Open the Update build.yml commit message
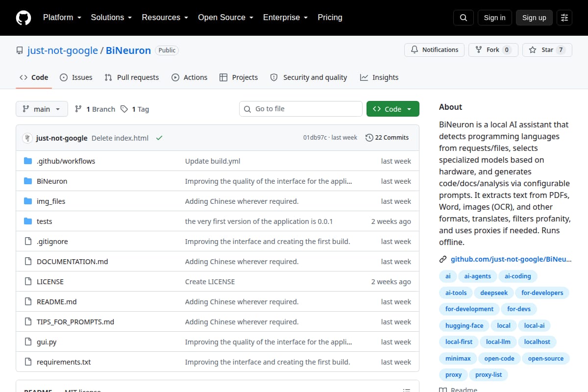Screen dimensions: 588x392 [213, 161]
